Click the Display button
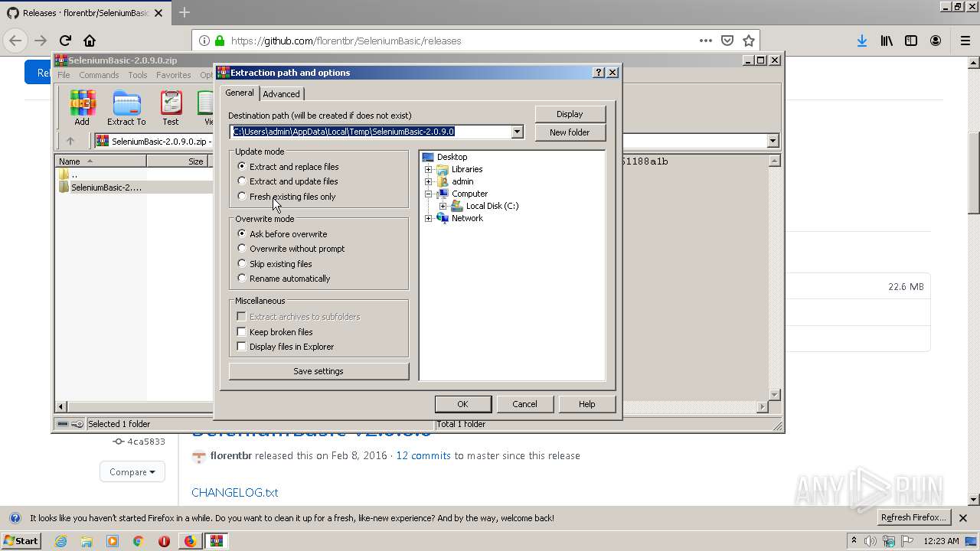 click(x=570, y=114)
